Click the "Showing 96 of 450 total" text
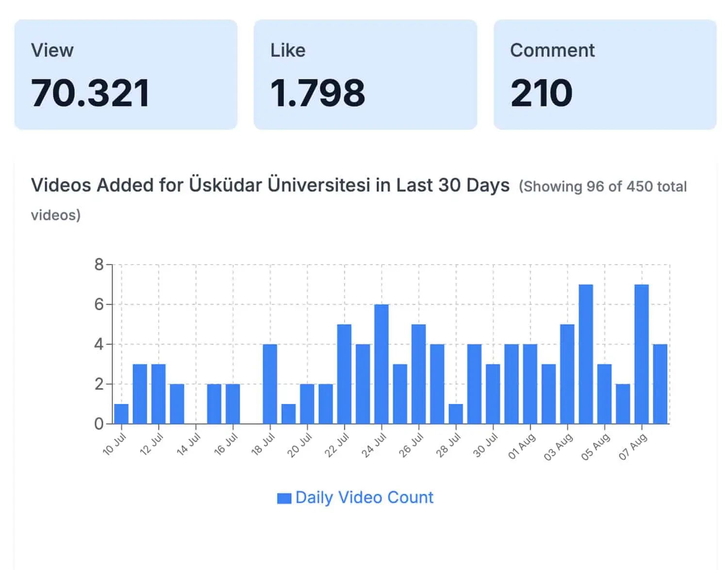Image resolution: width=728 pixels, height=570 pixels. point(603,187)
